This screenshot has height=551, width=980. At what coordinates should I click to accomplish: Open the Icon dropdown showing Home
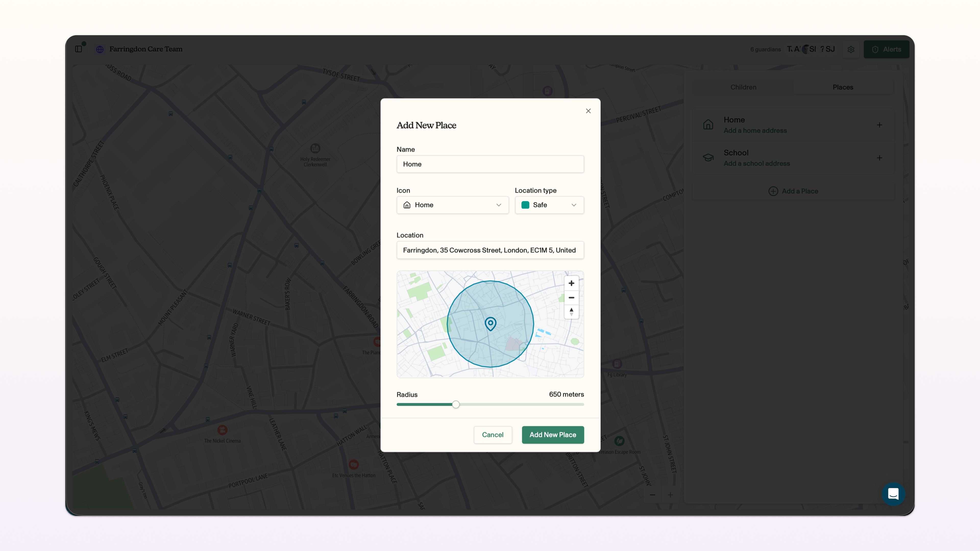(452, 205)
